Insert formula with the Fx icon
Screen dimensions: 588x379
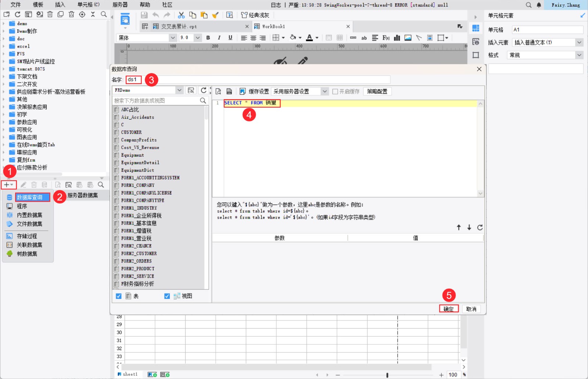[386, 38]
